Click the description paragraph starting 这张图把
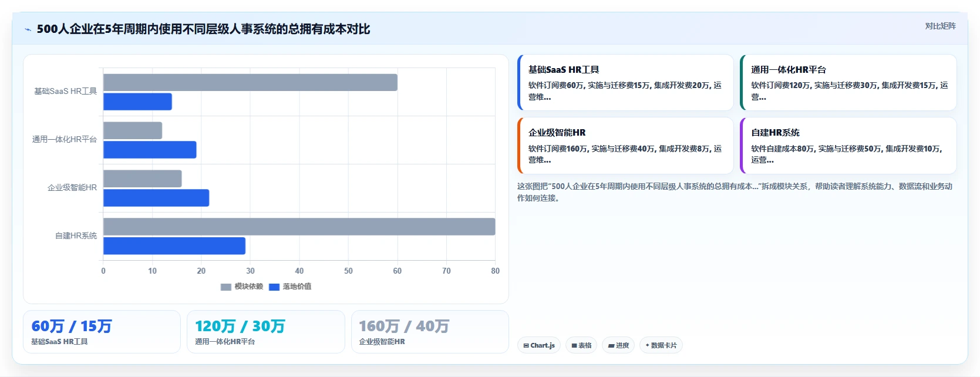Screen dimensions: 980x377 coord(735,192)
